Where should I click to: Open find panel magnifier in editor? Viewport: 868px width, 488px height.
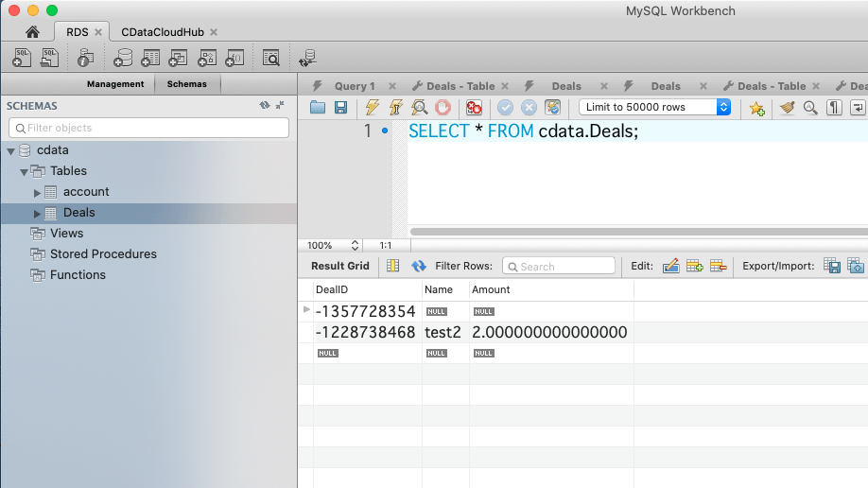pos(810,107)
